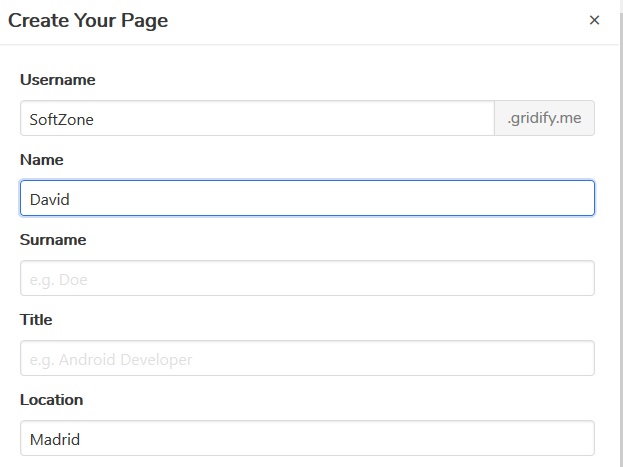Screen dimensions: 623x467
Task: Click the Username input field
Action: 257,118
